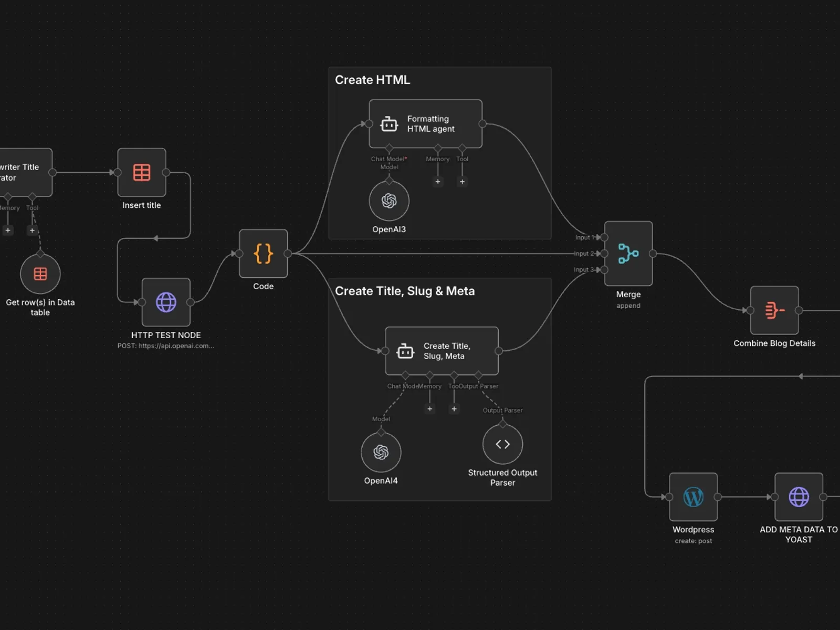Image resolution: width=840 pixels, height=630 pixels.
Task: Select the Structured Output Parser node
Action: 502,444
